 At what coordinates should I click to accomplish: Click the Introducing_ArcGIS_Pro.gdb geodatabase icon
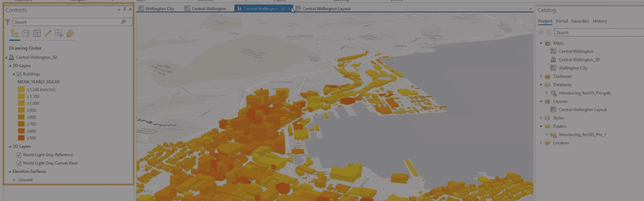coord(553,93)
